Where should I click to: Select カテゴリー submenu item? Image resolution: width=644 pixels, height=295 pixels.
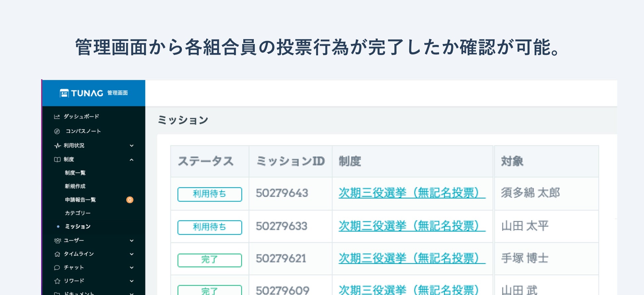tap(78, 213)
